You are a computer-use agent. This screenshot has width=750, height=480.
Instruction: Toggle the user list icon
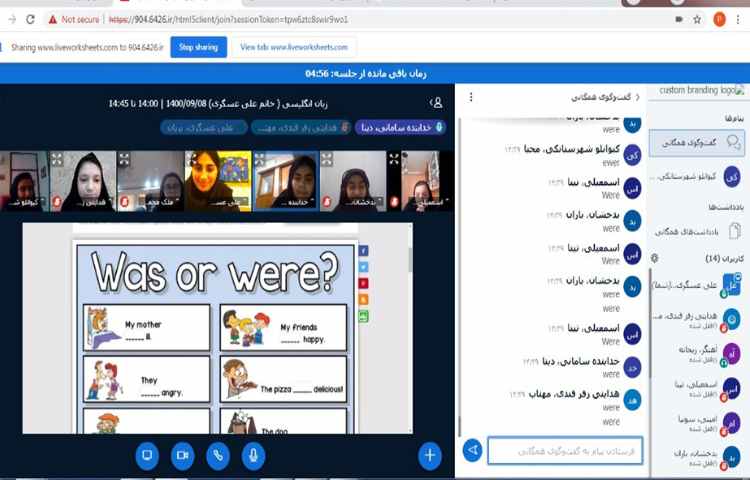coord(437,102)
